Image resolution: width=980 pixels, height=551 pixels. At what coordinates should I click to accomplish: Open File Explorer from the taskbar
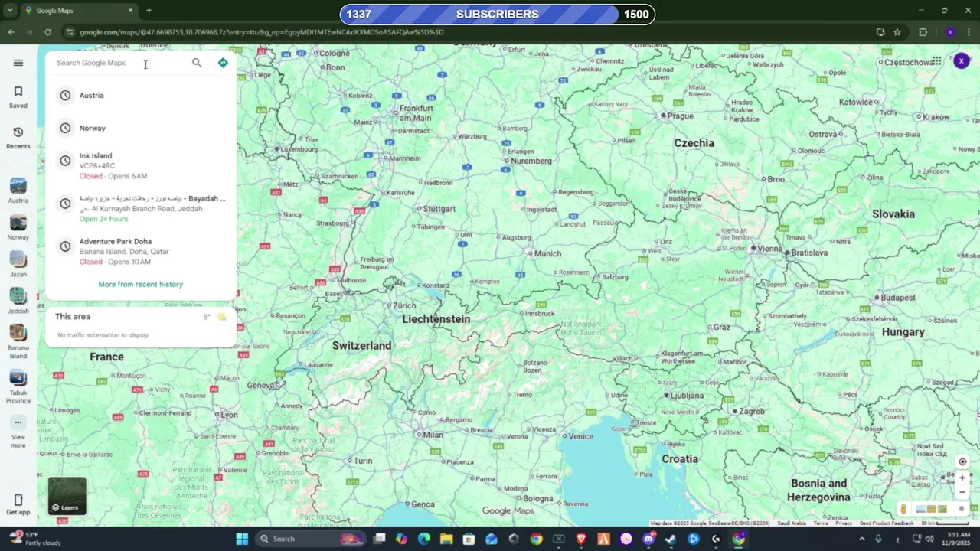coord(446,539)
